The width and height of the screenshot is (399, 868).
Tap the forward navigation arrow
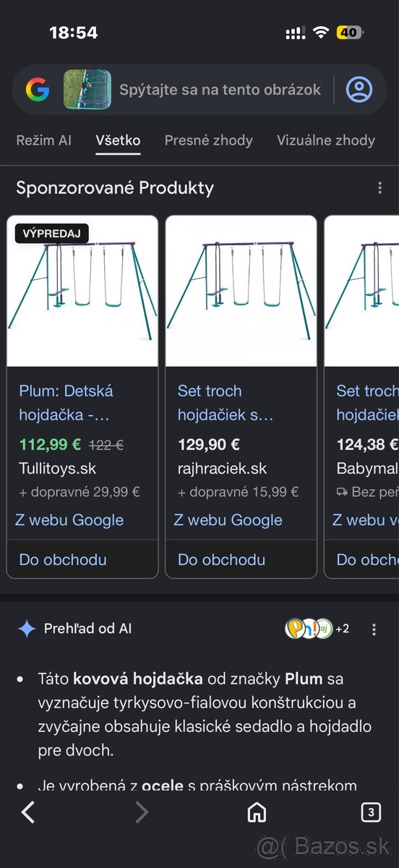click(x=142, y=813)
